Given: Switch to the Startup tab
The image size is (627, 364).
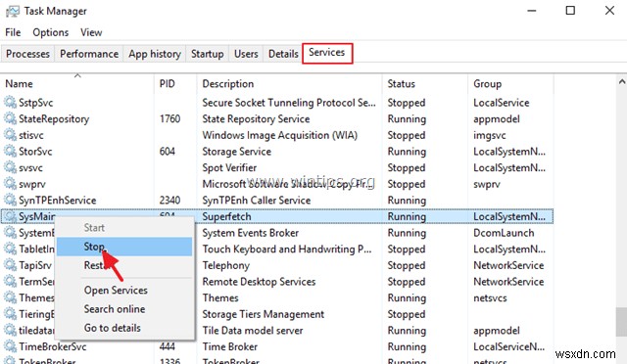Looking at the screenshot, I should tap(207, 54).
